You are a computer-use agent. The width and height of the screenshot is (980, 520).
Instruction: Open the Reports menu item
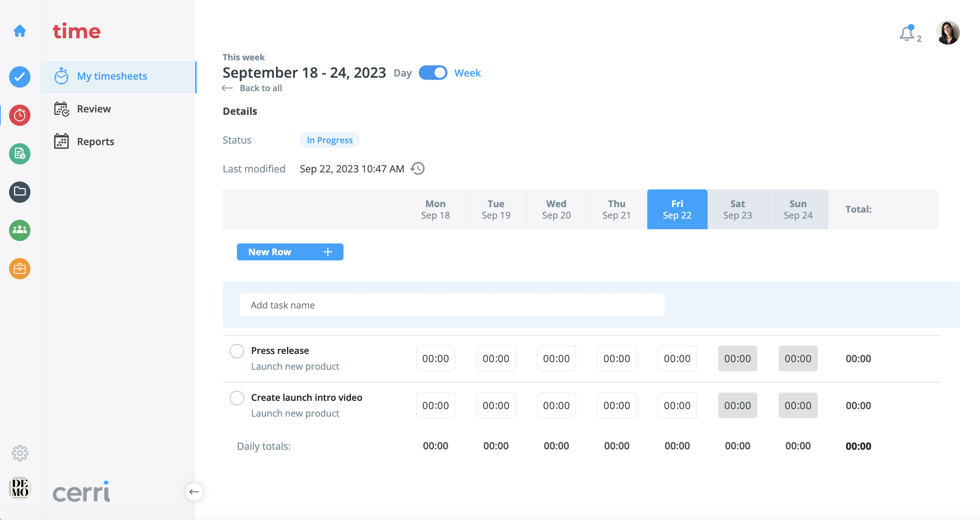tap(95, 142)
